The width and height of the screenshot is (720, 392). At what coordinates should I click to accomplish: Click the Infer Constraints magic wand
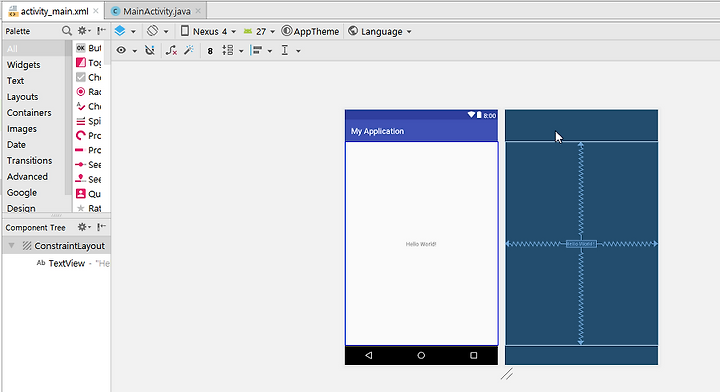point(189,50)
